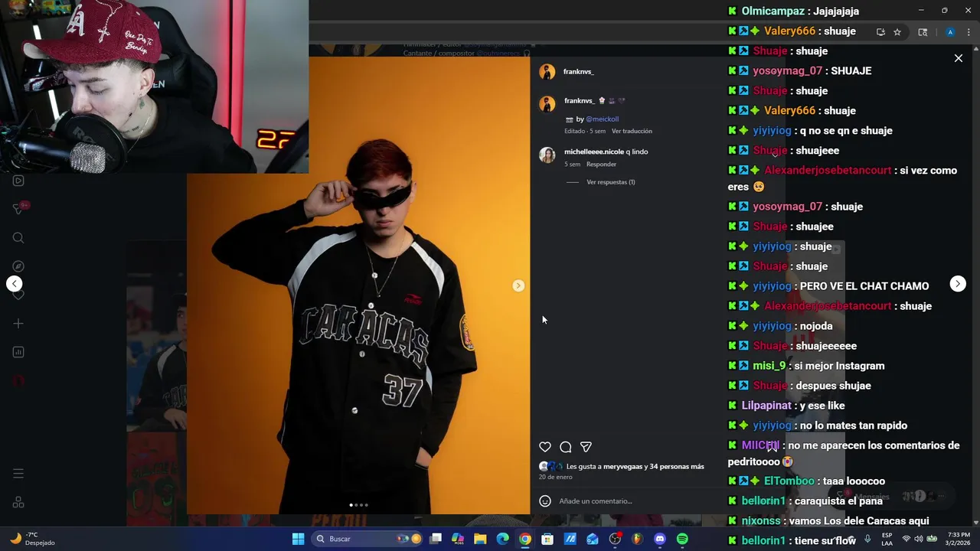Open the browser profile avatar button
980x551 pixels.
(x=950, y=32)
